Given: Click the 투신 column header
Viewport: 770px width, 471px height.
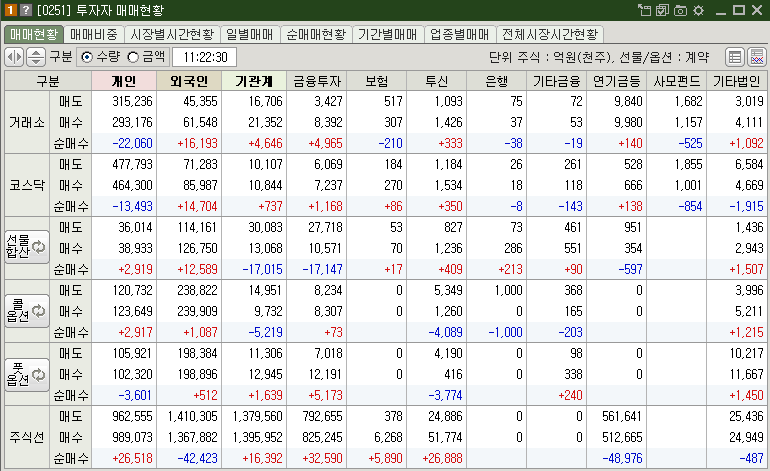Looking at the screenshot, I should pos(437,81).
